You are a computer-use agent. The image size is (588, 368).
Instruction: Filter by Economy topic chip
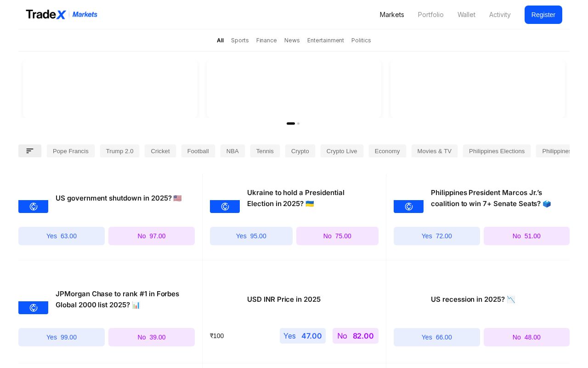pos(387,151)
